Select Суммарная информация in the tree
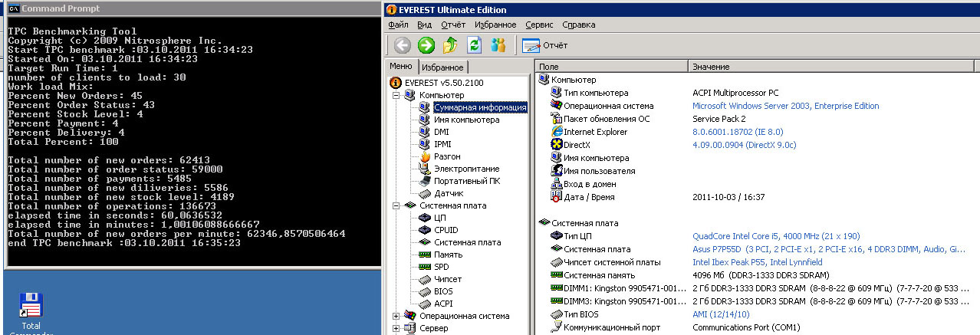This screenshot has width=980, height=335. (480, 107)
